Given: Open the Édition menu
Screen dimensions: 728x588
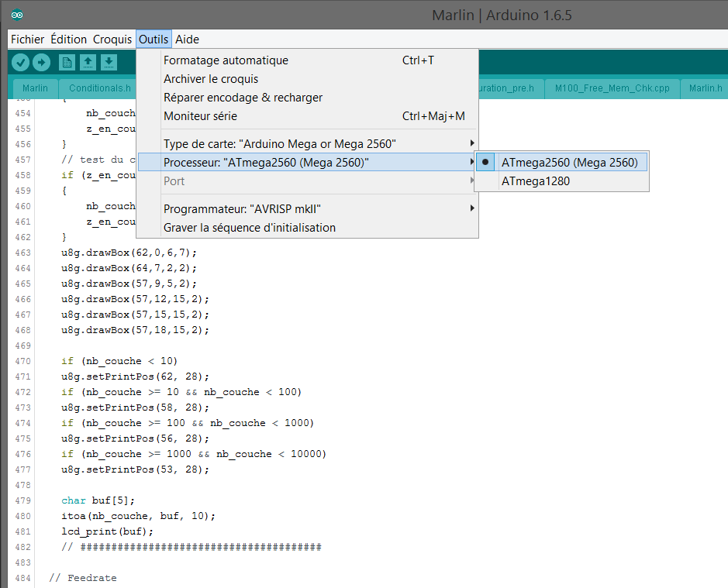Looking at the screenshot, I should click(69, 40).
